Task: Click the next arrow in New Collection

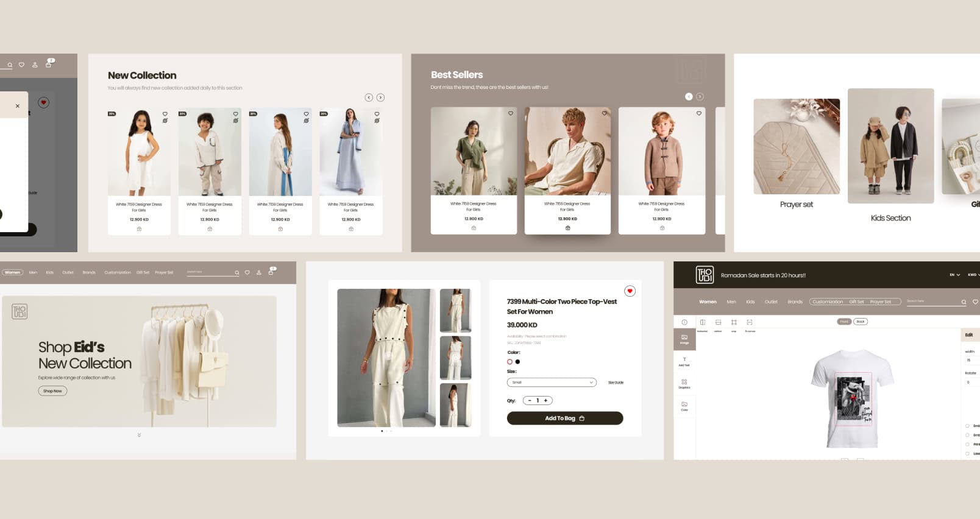Action: pyautogui.click(x=380, y=97)
